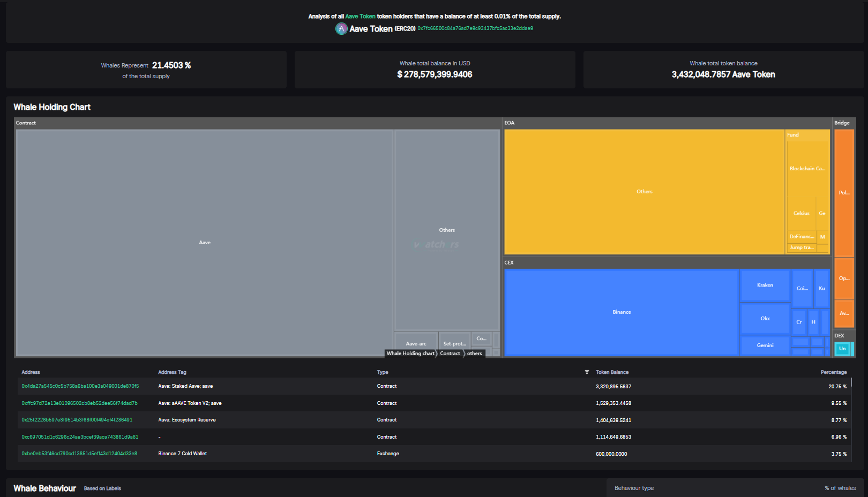Click the Aave Token logo icon
This screenshot has height=497, width=868.
(341, 29)
